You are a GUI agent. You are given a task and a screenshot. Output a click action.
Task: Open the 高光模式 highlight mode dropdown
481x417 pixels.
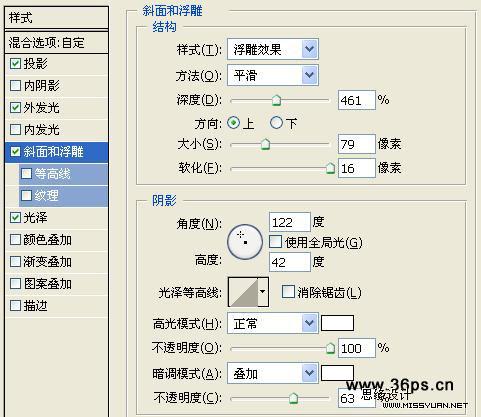click(273, 323)
